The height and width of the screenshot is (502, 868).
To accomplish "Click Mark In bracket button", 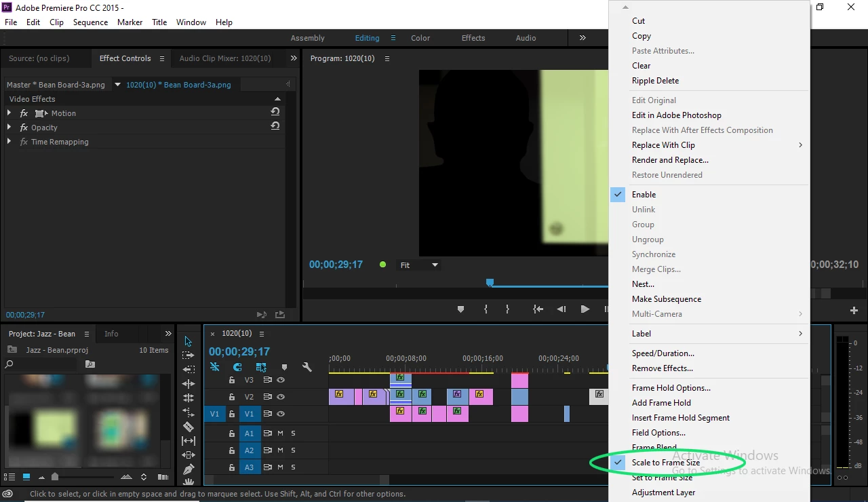I will coord(486,309).
